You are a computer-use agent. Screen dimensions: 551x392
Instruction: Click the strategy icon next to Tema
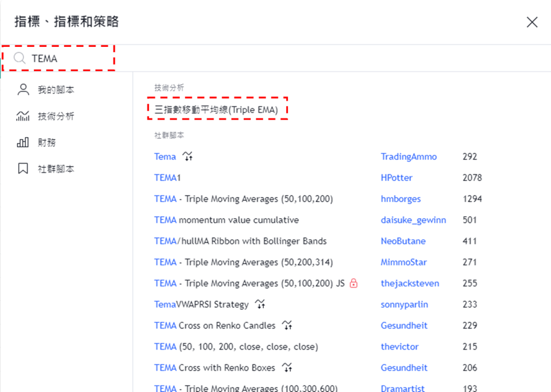[x=188, y=156]
